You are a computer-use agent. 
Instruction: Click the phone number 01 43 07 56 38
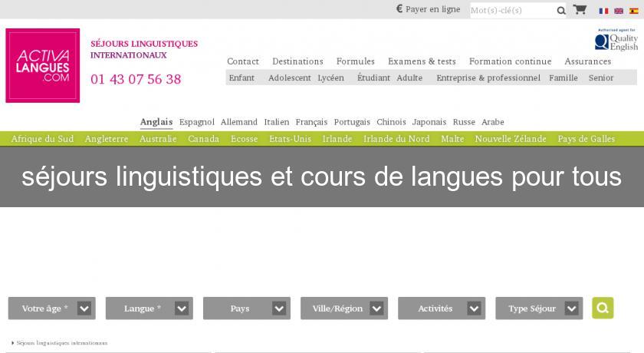pos(136,79)
